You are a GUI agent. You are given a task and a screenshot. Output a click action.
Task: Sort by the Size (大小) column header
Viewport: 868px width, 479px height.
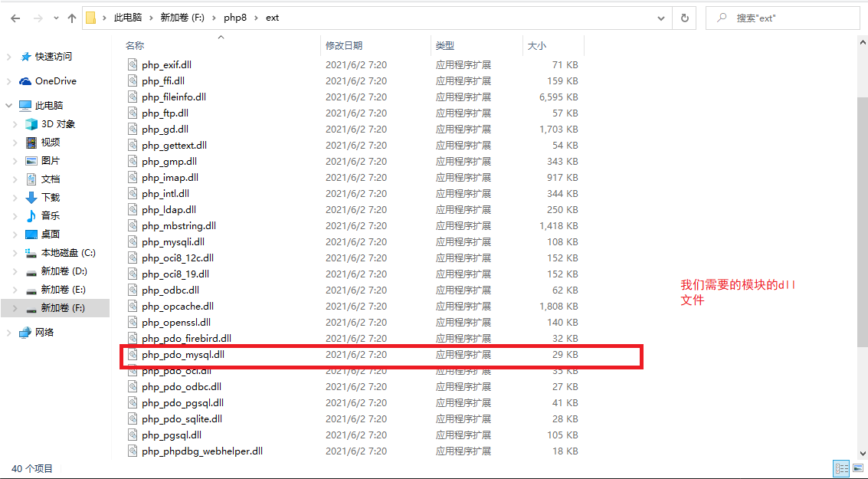[x=536, y=46]
